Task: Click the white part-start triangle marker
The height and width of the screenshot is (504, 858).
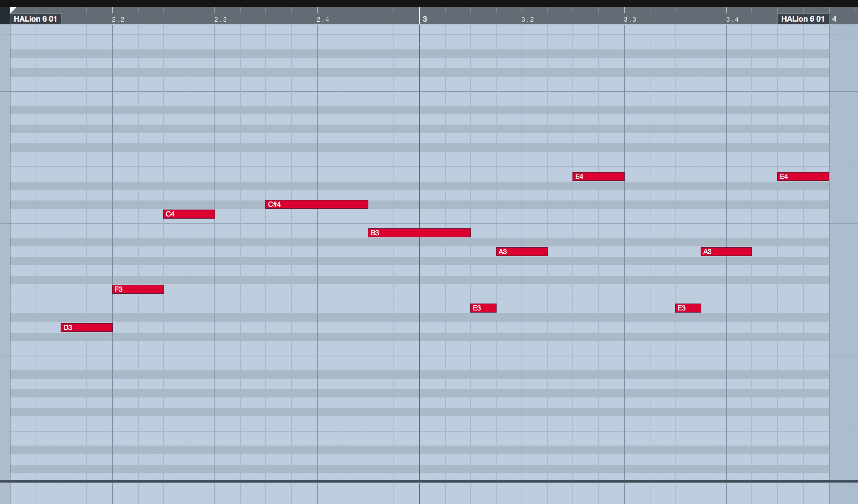Action: pos(13,10)
